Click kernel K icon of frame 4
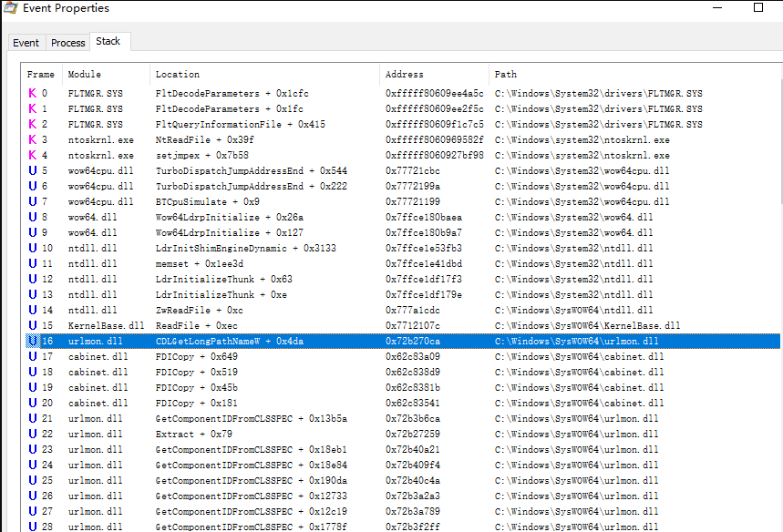 click(33, 155)
